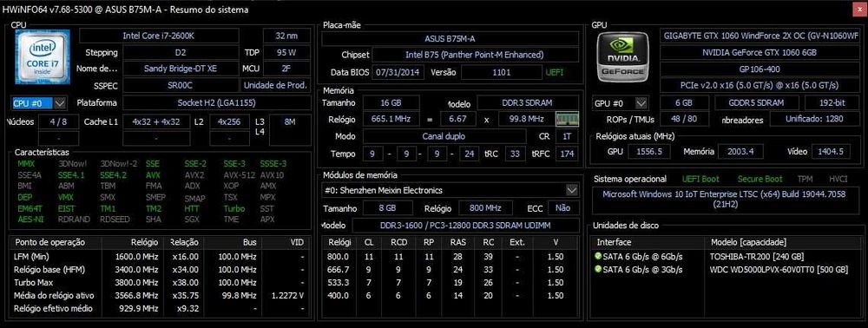Click the 665.1 MHz memory clock field

click(x=391, y=120)
